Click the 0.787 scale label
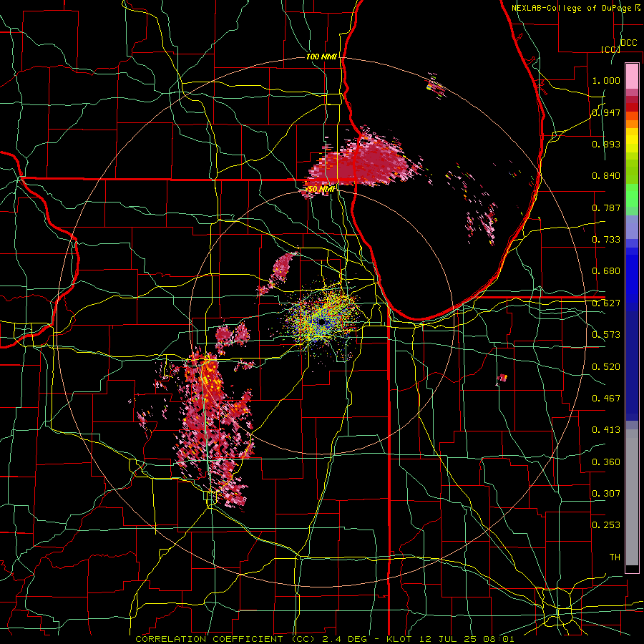Screen dimensions: 644x644 (x=606, y=208)
